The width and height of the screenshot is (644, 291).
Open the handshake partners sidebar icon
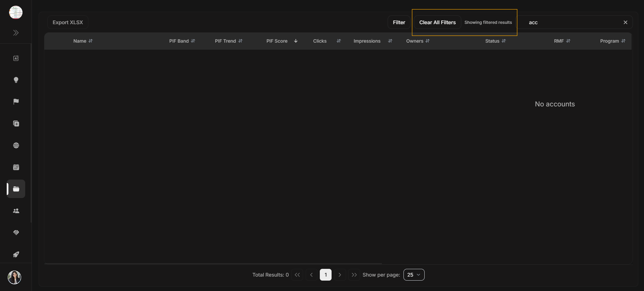pyautogui.click(x=16, y=233)
